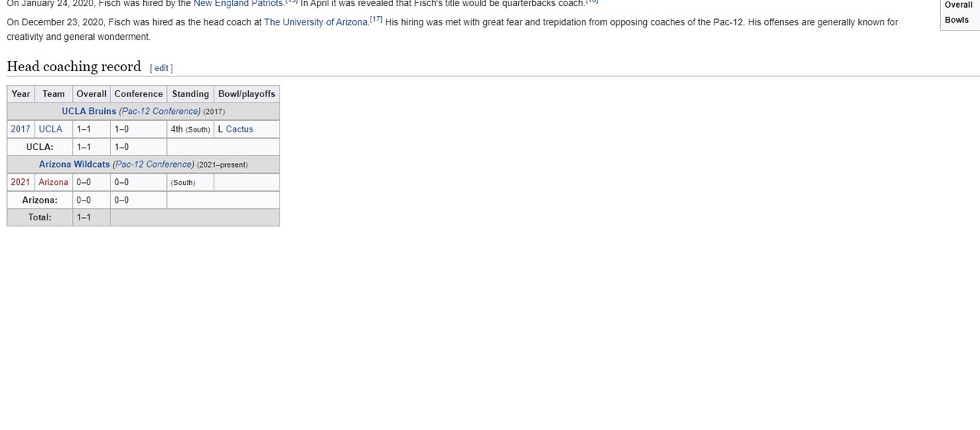
Task: Click the edit link beside Head coaching record
Action: pos(162,68)
